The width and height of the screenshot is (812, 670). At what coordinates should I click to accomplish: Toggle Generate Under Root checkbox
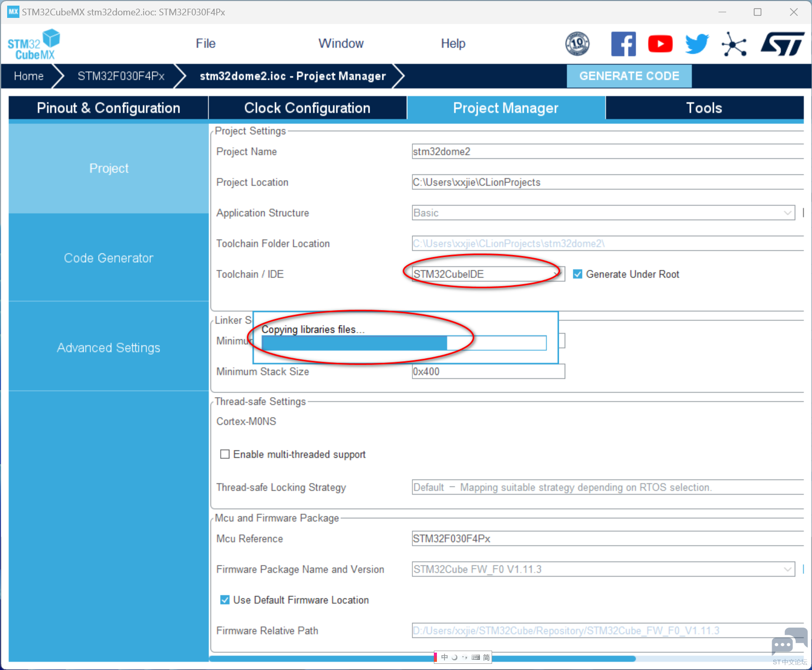577,274
